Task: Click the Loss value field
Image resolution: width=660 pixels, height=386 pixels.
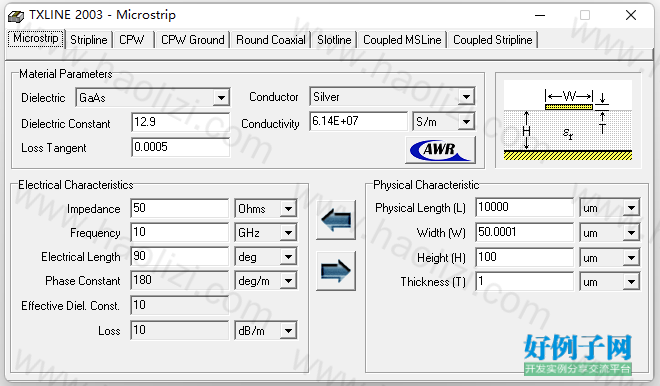Action: [x=179, y=330]
